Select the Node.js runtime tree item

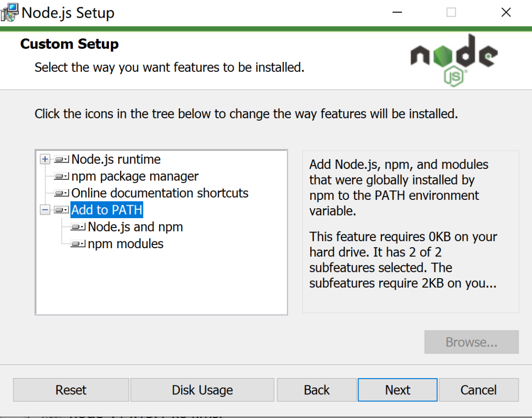(116, 160)
